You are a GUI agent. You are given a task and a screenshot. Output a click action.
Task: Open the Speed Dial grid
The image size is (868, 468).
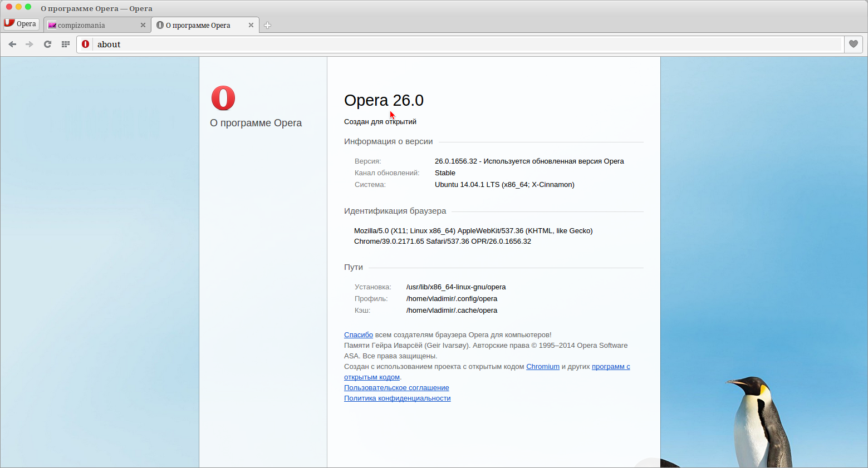pos(65,45)
